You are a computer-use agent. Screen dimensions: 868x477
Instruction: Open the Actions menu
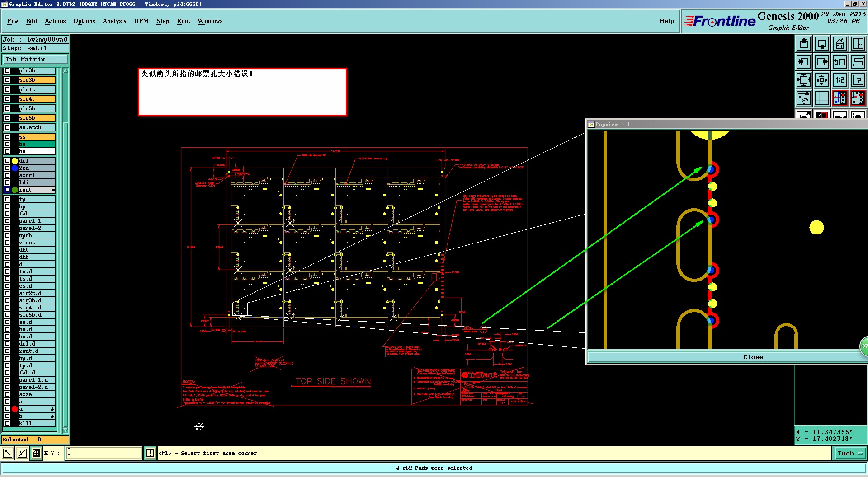[55, 21]
